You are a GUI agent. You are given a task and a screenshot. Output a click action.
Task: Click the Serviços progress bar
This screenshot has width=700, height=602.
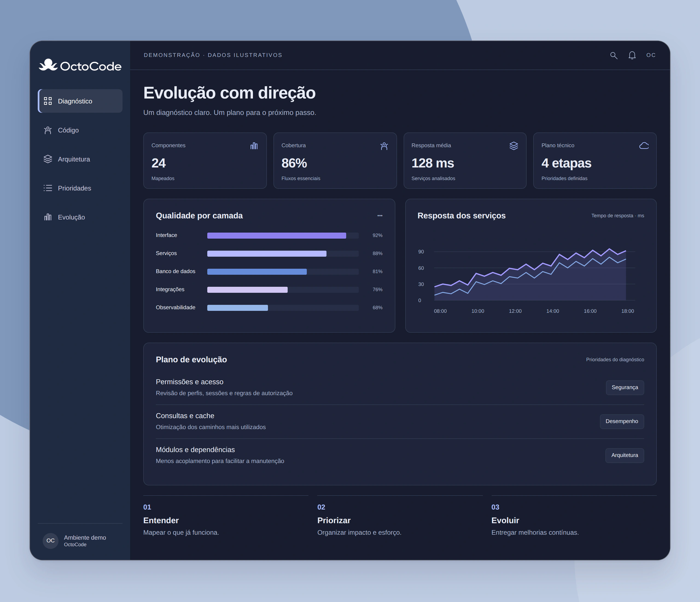point(283,253)
